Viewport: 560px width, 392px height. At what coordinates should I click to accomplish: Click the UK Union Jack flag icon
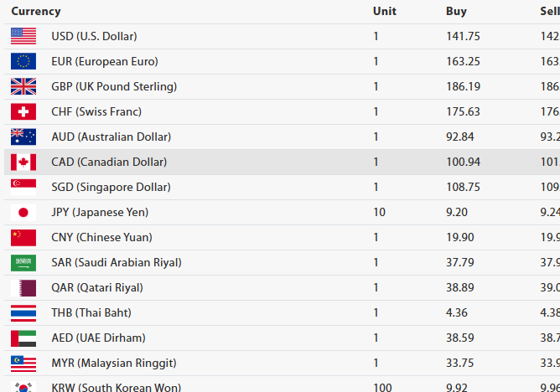click(23, 86)
